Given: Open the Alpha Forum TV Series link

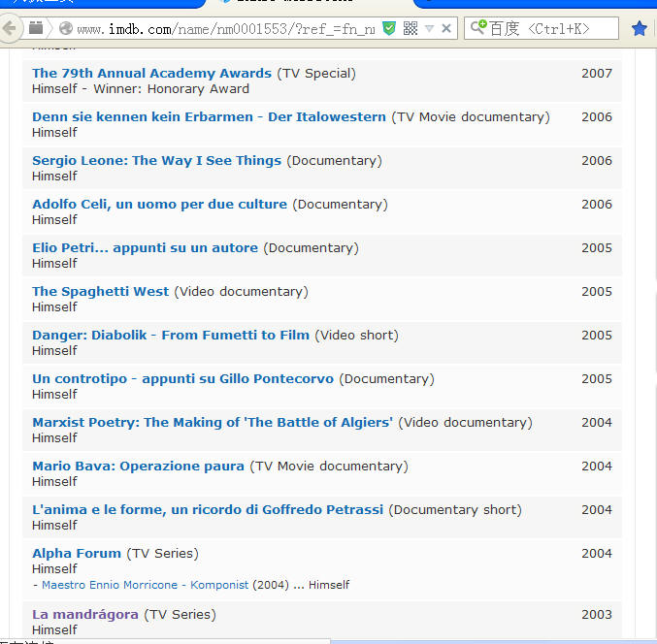Looking at the screenshot, I should tap(77, 553).
